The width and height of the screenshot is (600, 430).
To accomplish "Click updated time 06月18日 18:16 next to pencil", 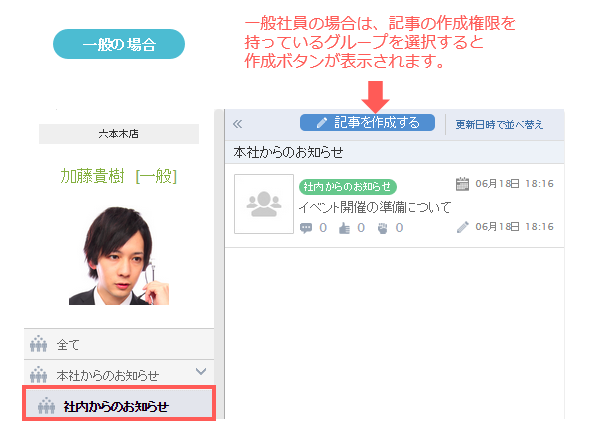I will (x=514, y=227).
